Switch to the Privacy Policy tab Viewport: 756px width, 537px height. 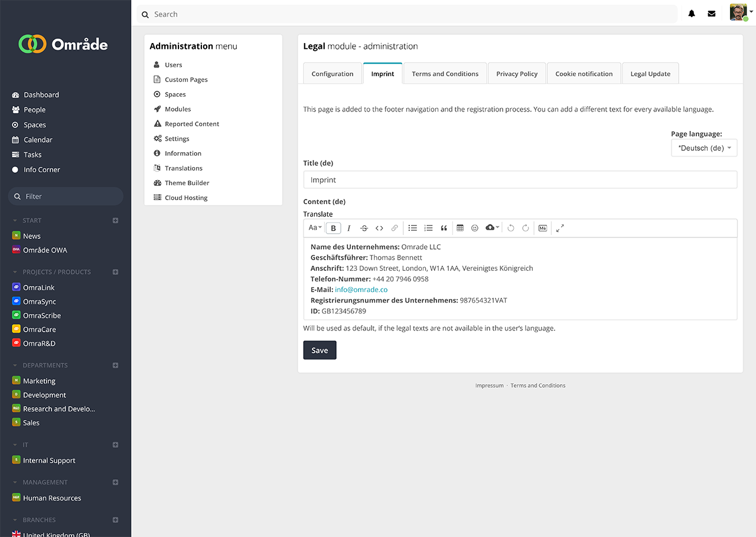click(517, 74)
